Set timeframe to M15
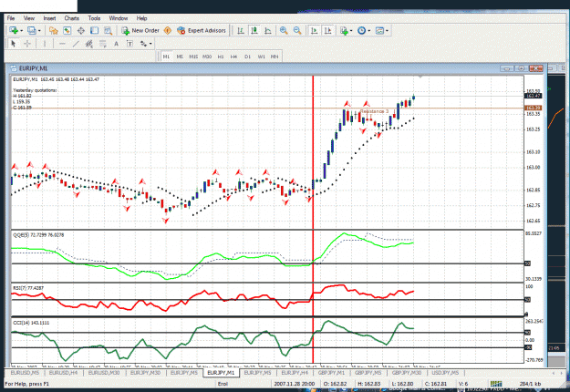This screenshot has width=570, height=392. click(193, 57)
